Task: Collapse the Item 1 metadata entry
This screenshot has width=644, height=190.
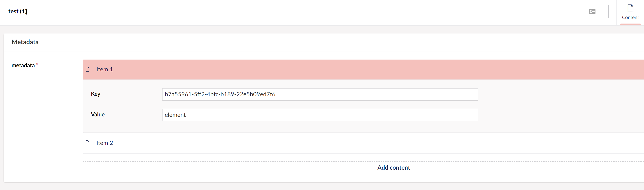Action: pyautogui.click(x=105, y=70)
